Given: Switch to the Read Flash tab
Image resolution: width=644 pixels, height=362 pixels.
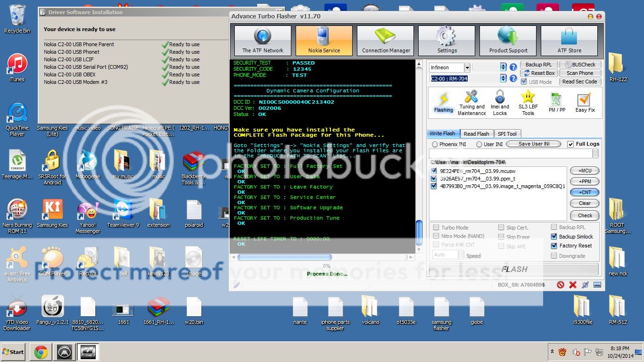Looking at the screenshot, I should [477, 133].
